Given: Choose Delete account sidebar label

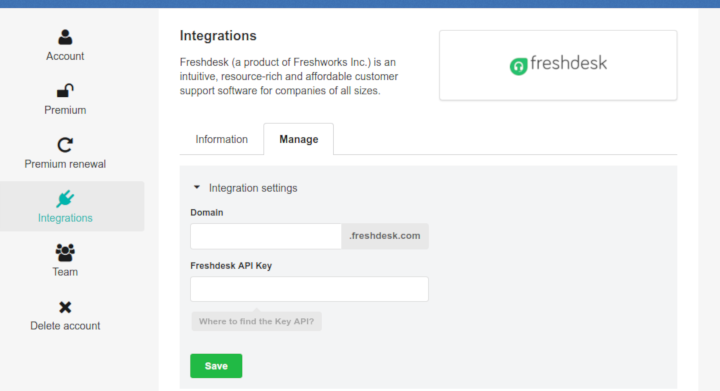Looking at the screenshot, I should coord(65,326).
